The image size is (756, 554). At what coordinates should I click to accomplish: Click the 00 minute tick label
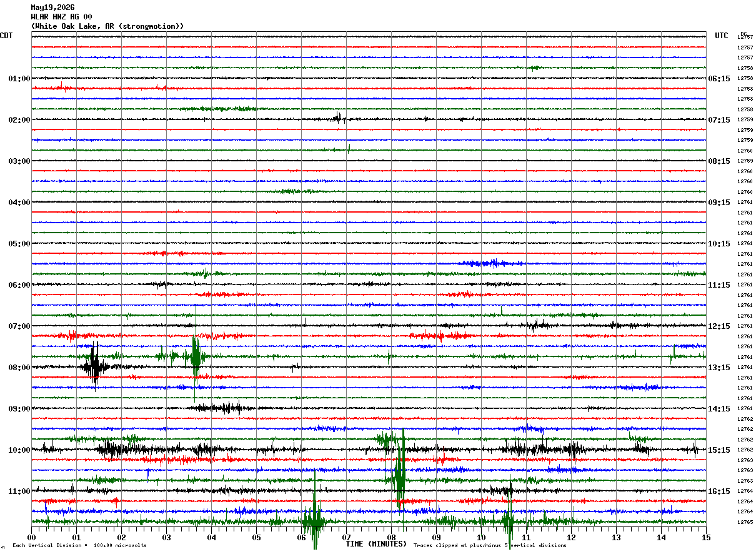(31, 537)
